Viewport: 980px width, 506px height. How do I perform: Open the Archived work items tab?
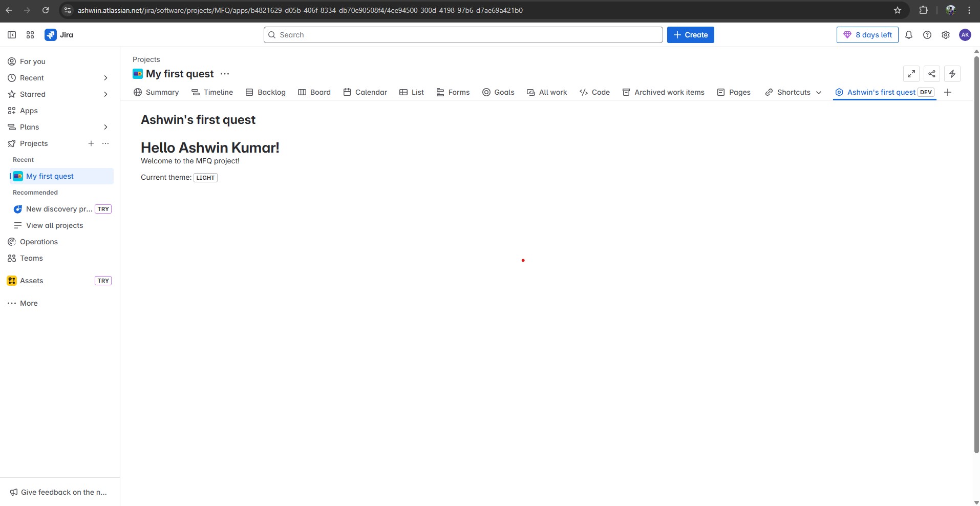tap(664, 92)
